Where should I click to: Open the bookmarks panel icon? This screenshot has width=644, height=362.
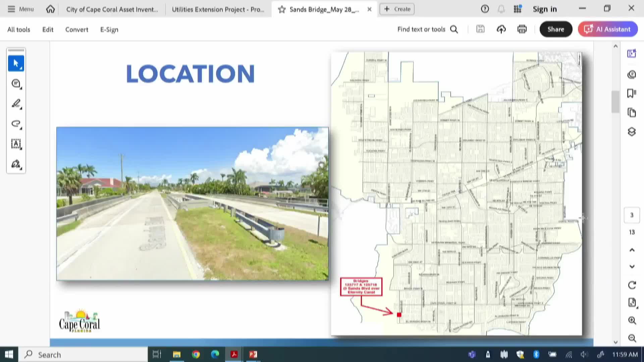(632, 93)
